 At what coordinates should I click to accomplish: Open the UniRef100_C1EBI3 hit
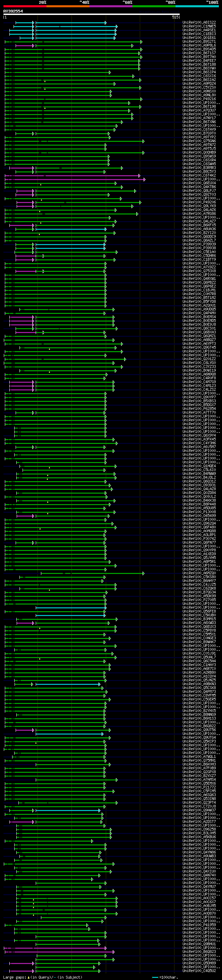click(x=199, y=34)
